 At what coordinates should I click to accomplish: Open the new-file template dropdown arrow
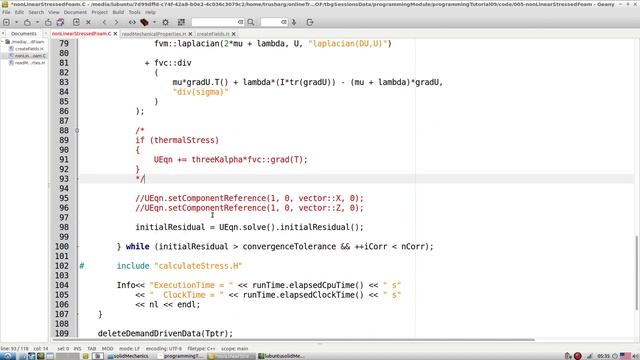point(16,22)
